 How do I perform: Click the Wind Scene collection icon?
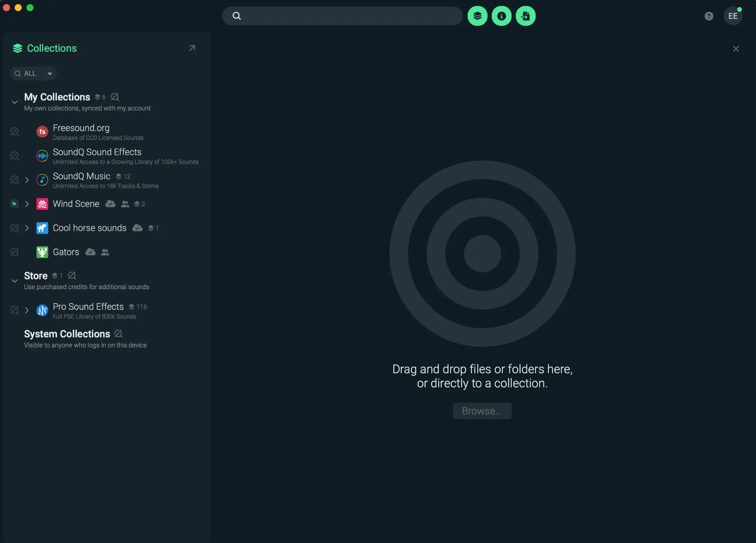coord(42,204)
